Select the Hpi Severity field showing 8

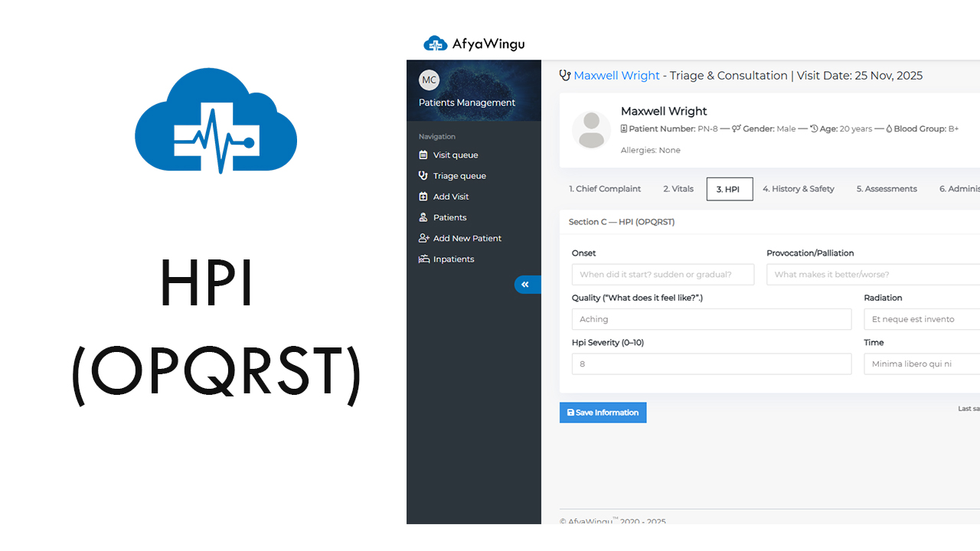click(x=711, y=364)
